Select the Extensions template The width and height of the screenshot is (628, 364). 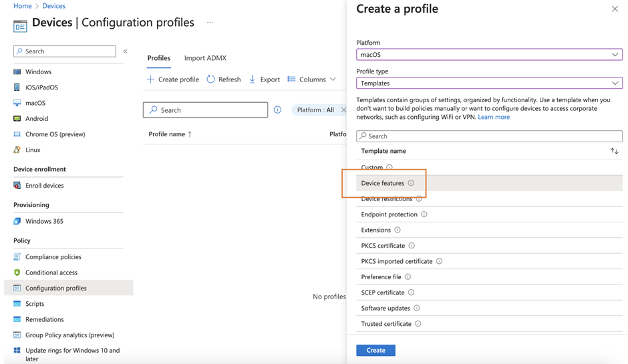(x=489, y=230)
